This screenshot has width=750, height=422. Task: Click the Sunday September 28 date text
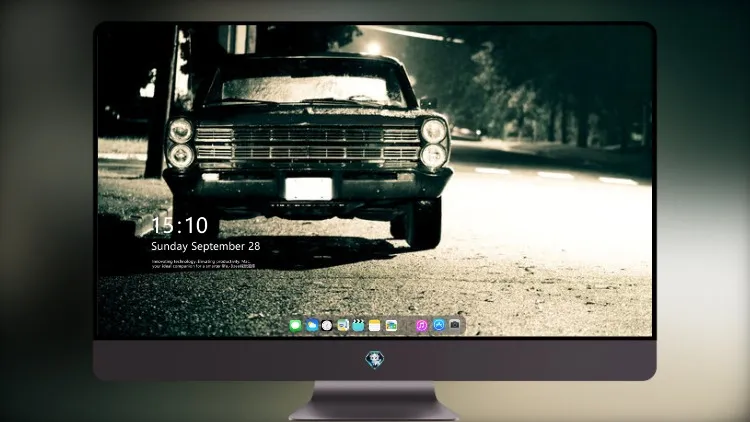[206, 246]
